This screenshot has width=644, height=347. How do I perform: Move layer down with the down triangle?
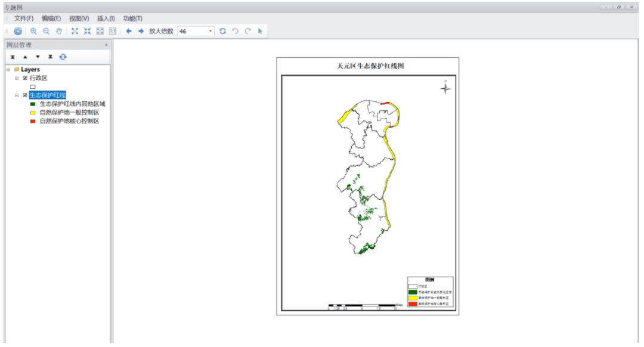click(38, 57)
